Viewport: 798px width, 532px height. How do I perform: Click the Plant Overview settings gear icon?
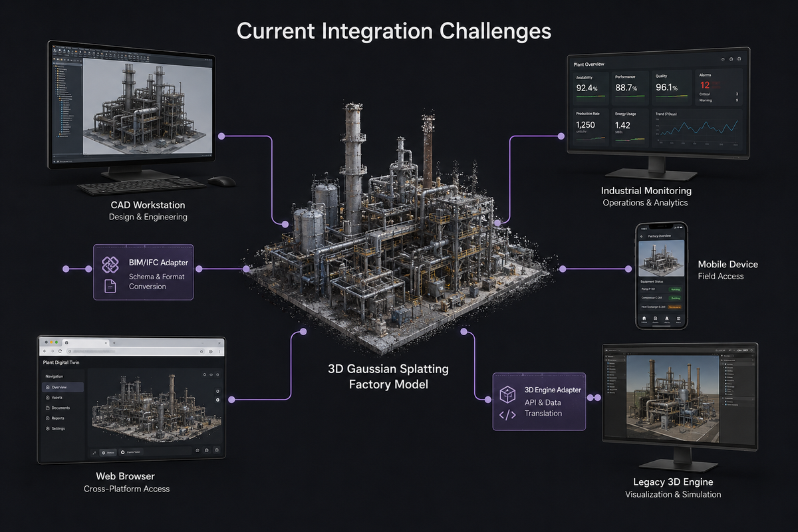pos(739,59)
